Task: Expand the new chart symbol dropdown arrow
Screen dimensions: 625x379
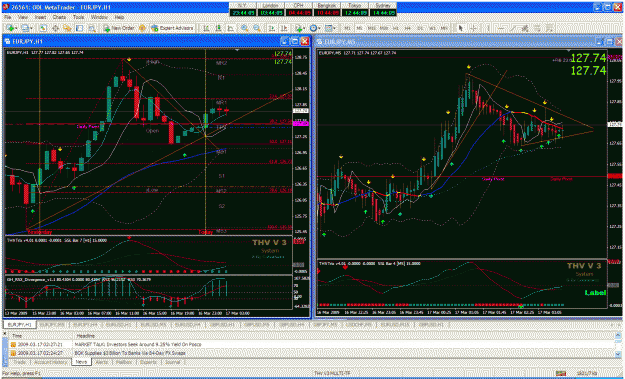Action: (16, 28)
